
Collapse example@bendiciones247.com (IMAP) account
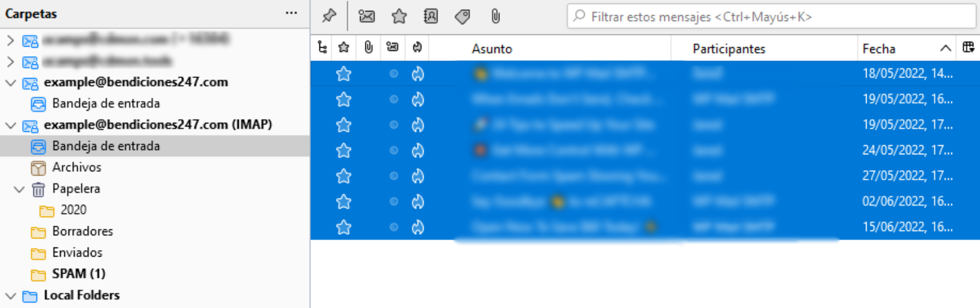pyautogui.click(x=10, y=125)
